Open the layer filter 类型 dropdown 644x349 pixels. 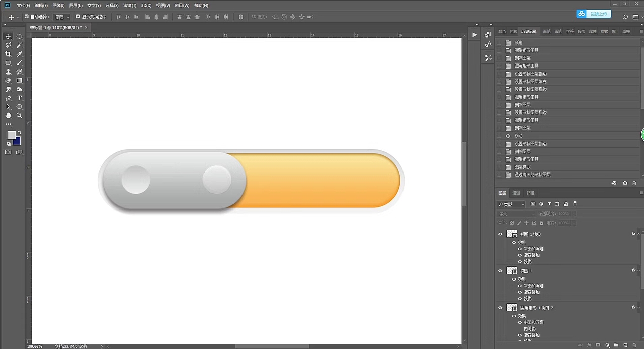(x=511, y=204)
